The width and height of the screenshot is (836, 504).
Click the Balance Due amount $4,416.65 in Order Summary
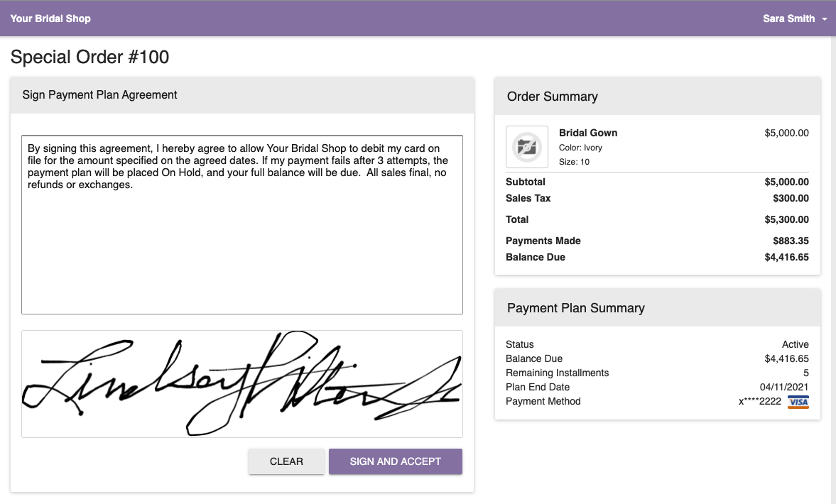point(786,258)
